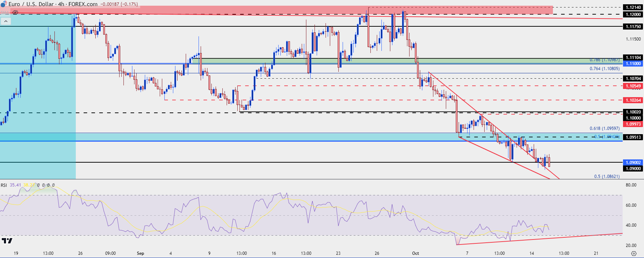644x258 pixels.
Task: Click the 0.5 (1.08621) Fibonacci label
Action: (x=607, y=176)
